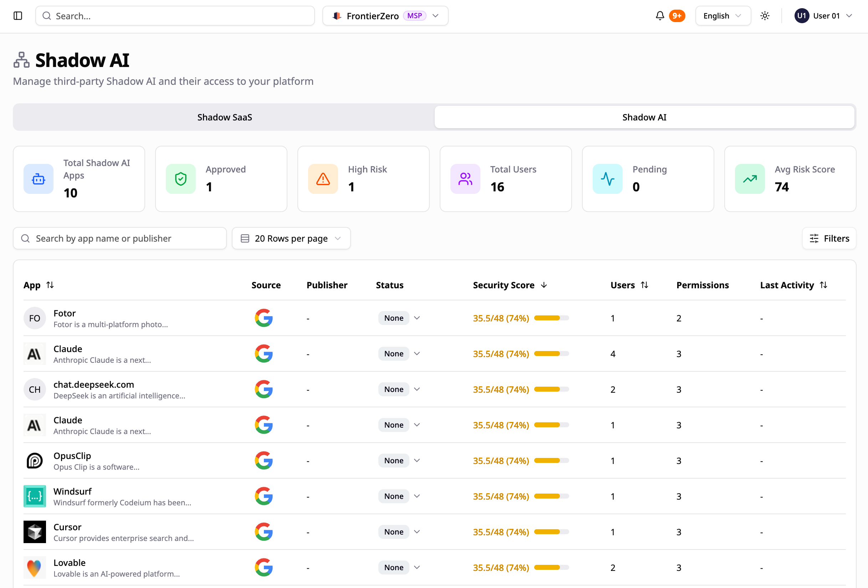Toggle the sidebar panel icon
868x588 pixels.
click(x=17, y=16)
